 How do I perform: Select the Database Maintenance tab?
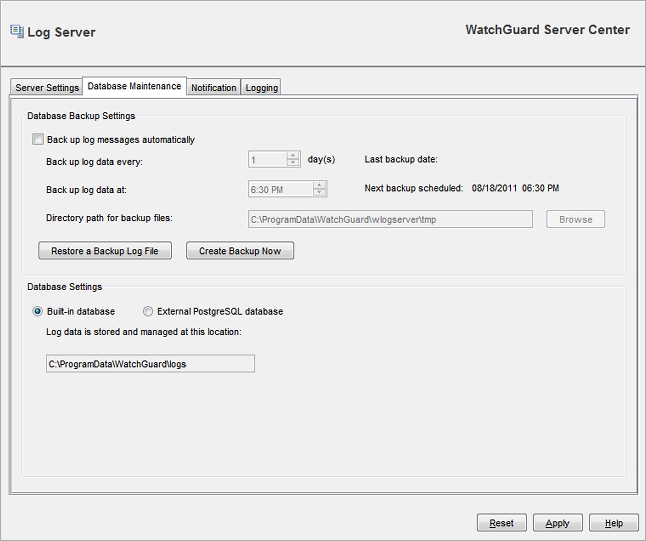click(x=135, y=86)
